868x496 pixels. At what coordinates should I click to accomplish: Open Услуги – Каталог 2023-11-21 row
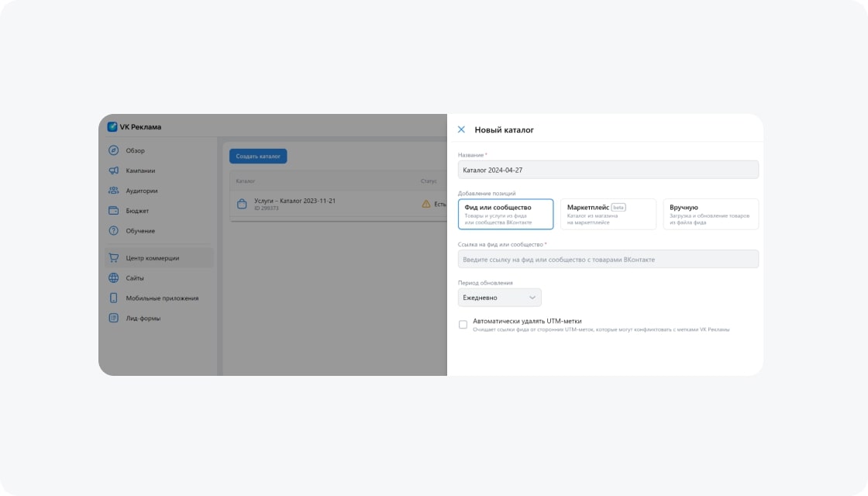coord(338,204)
